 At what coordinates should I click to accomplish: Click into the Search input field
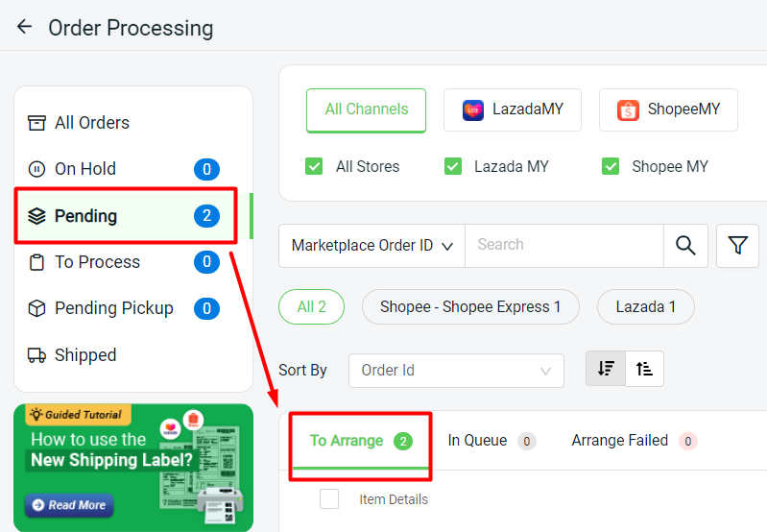(564, 246)
